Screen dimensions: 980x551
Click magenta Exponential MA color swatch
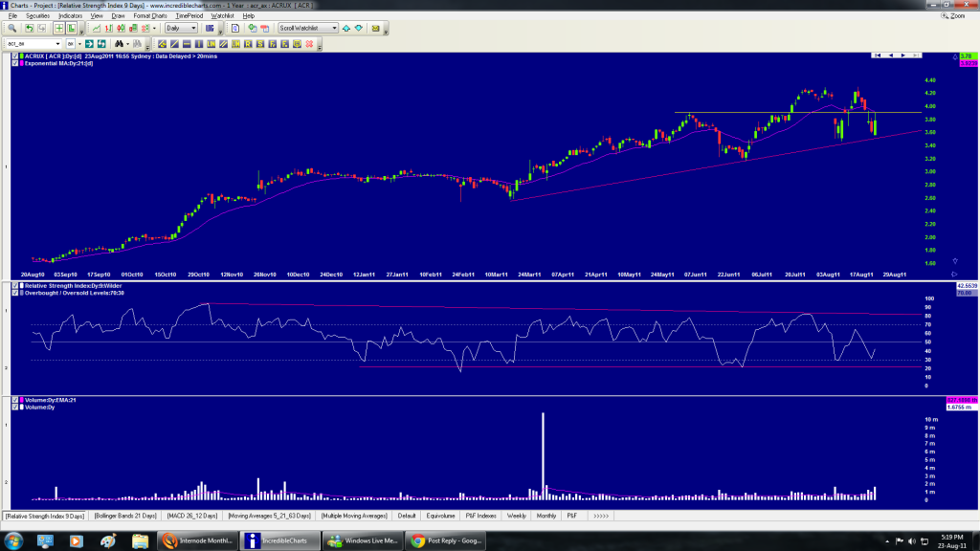(22, 63)
